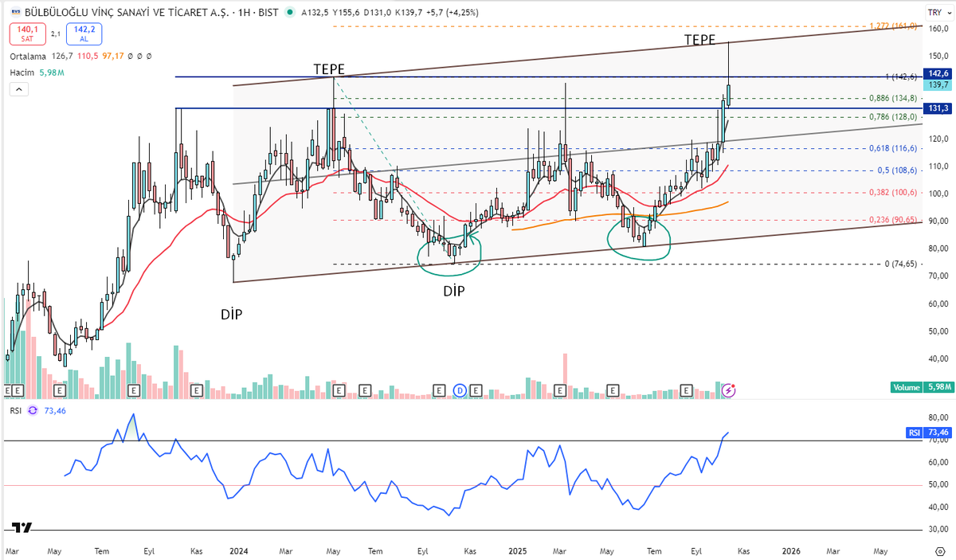Click the BVS symbol logo icon
The image size is (956, 560).
(15, 13)
